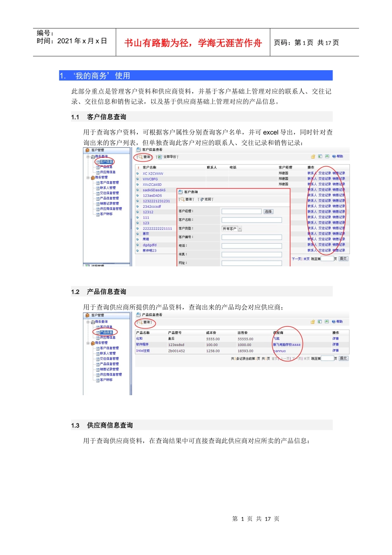This screenshot has width=392, height=555.
Task: Open customer XXxZCzASD
Action: [152, 185]
